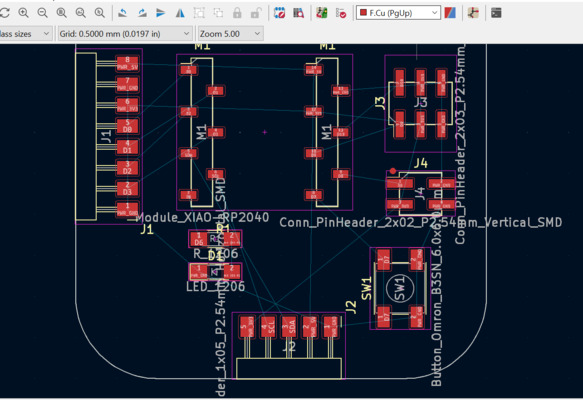
Task: Open the Footprint Editor
Action: coord(279,13)
